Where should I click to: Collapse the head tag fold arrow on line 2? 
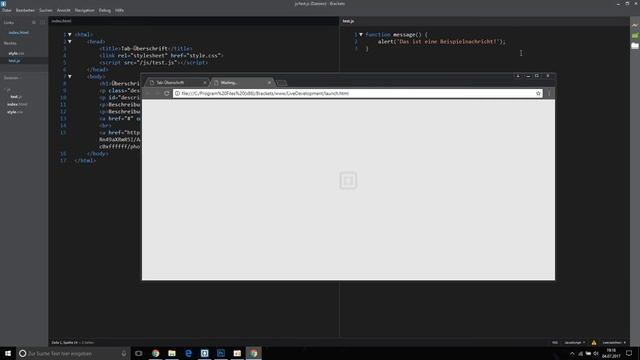[x=70, y=42]
